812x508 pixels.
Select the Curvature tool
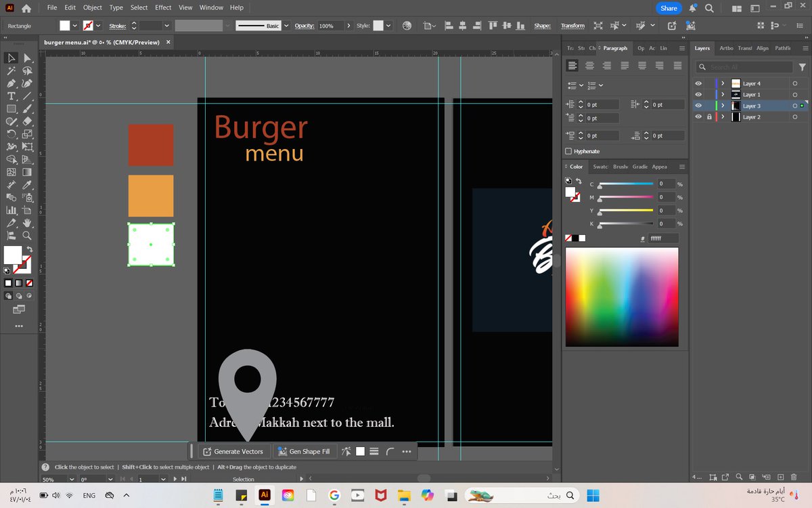tap(28, 83)
